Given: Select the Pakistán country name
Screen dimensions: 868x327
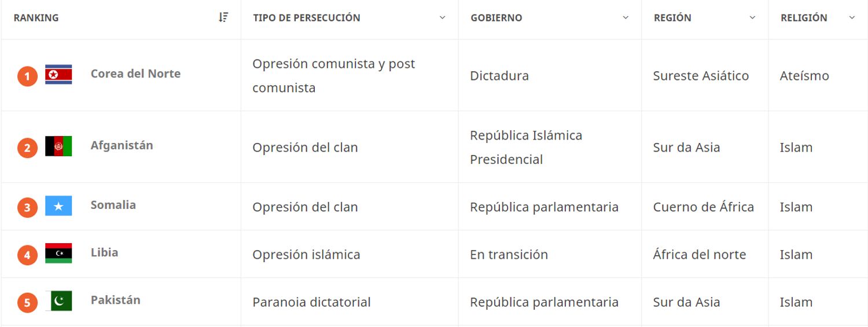Looking at the screenshot, I should coord(115,300).
